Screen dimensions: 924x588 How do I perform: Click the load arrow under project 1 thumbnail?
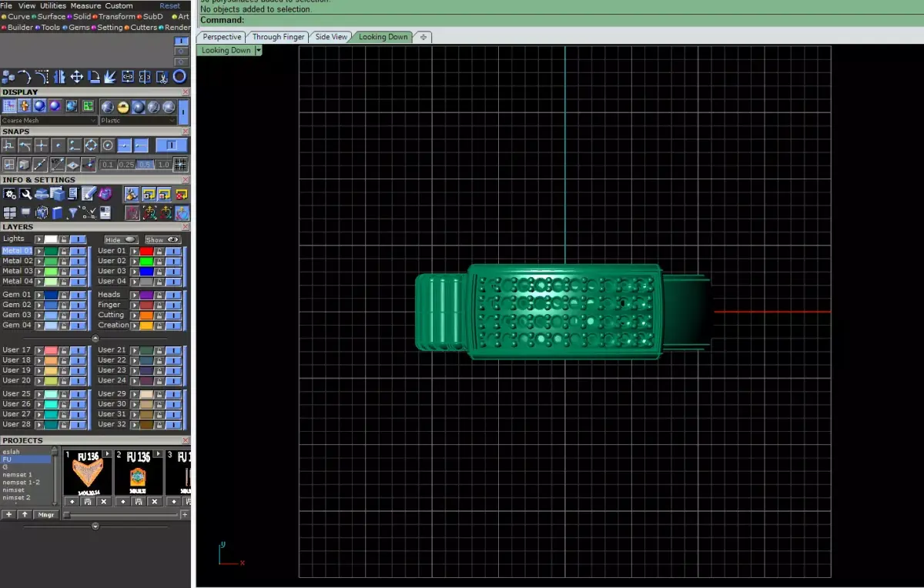[72, 502]
